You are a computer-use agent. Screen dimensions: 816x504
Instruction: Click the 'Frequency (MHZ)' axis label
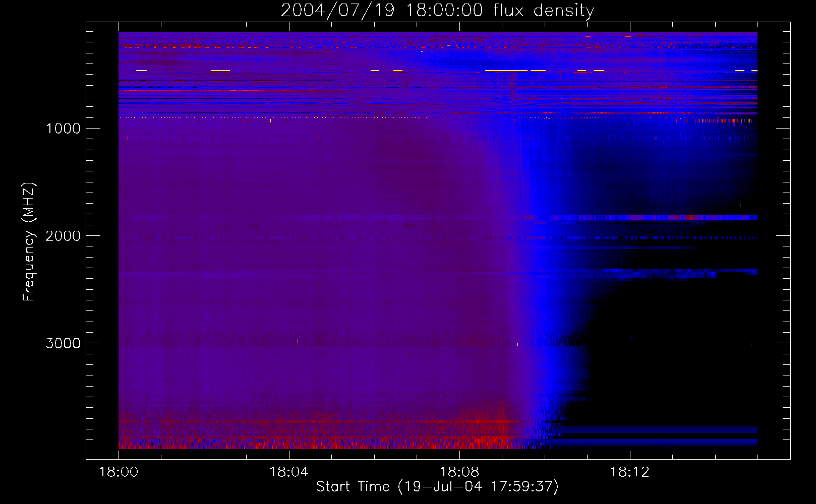[29, 242]
